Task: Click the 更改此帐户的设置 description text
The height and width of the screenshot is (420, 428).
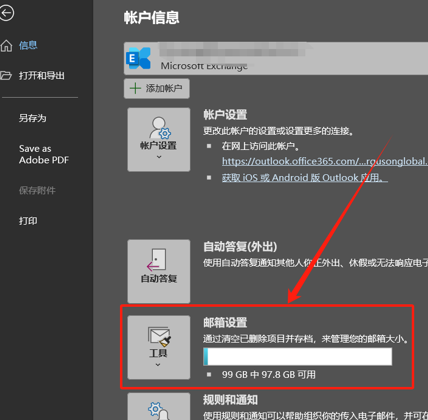Action: (x=278, y=131)
